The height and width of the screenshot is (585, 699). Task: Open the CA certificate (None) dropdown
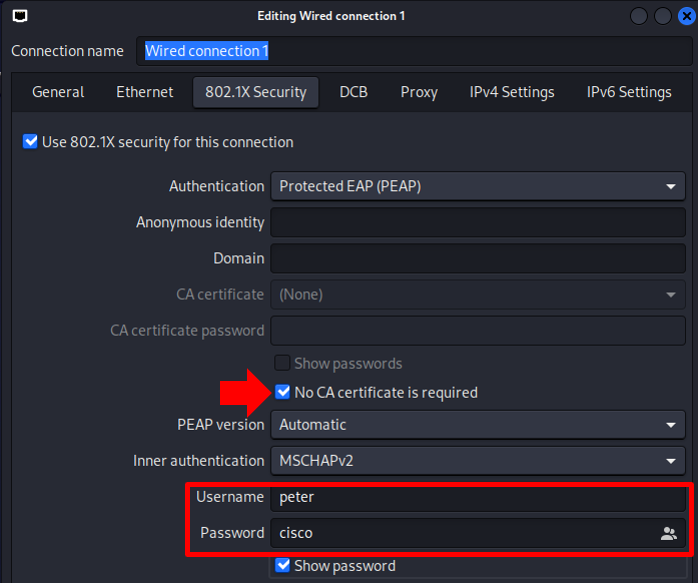click(477, 294)
